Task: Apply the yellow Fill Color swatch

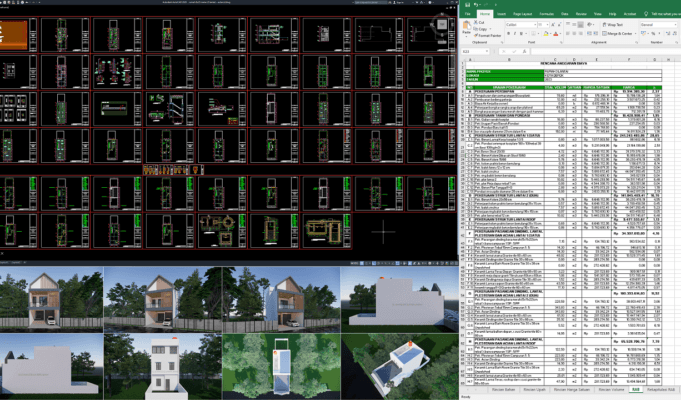Action: 546,33
